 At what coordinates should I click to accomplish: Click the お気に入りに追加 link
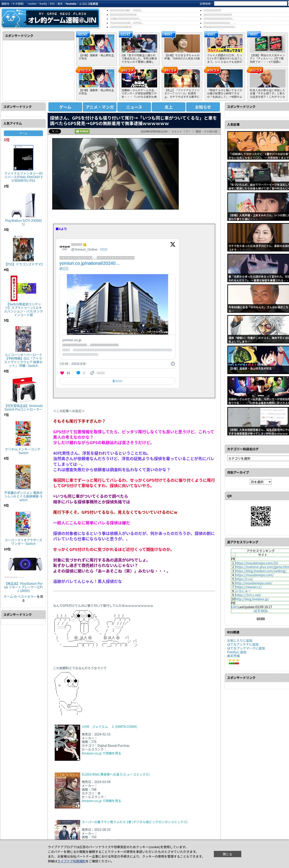239,641
